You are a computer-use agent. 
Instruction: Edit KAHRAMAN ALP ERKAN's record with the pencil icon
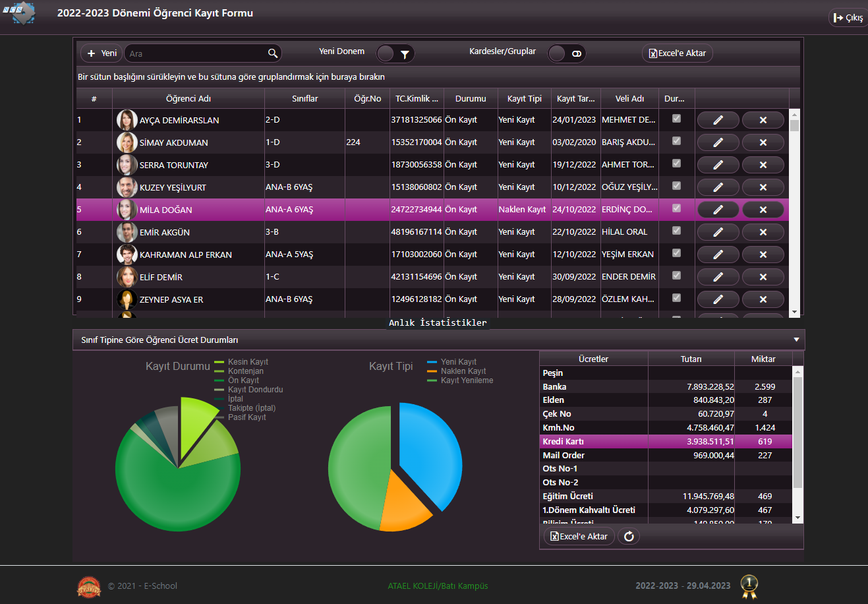coord(718,255)
